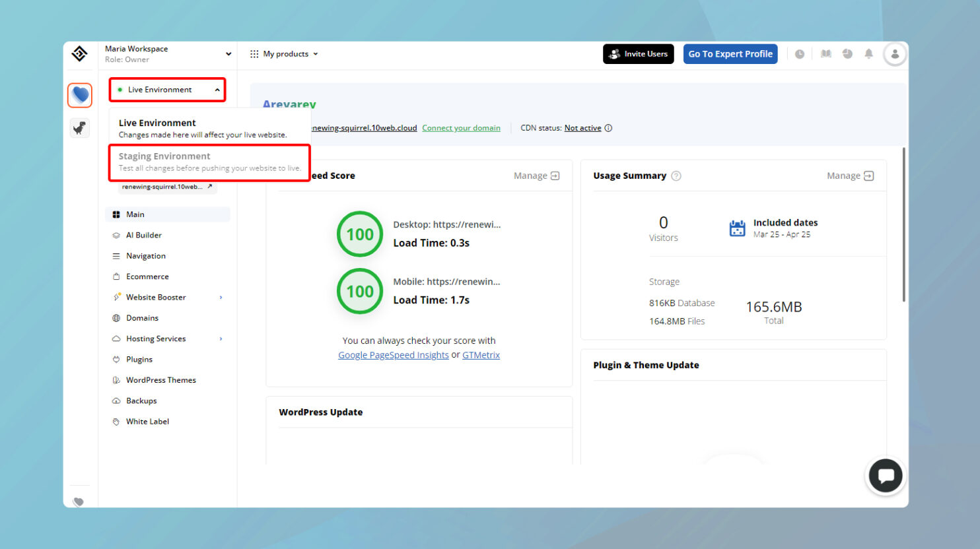This screenshot has width=980, height=549.
Task: Switch to the Staging Environment
Action: click(164, 156)
